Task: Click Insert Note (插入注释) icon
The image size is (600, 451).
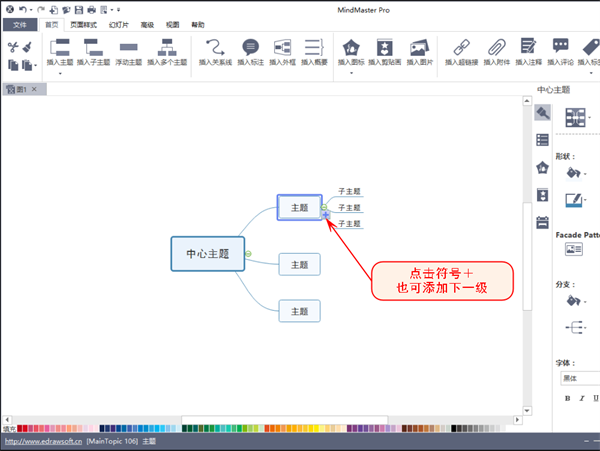Action: (x=528, y=47)
